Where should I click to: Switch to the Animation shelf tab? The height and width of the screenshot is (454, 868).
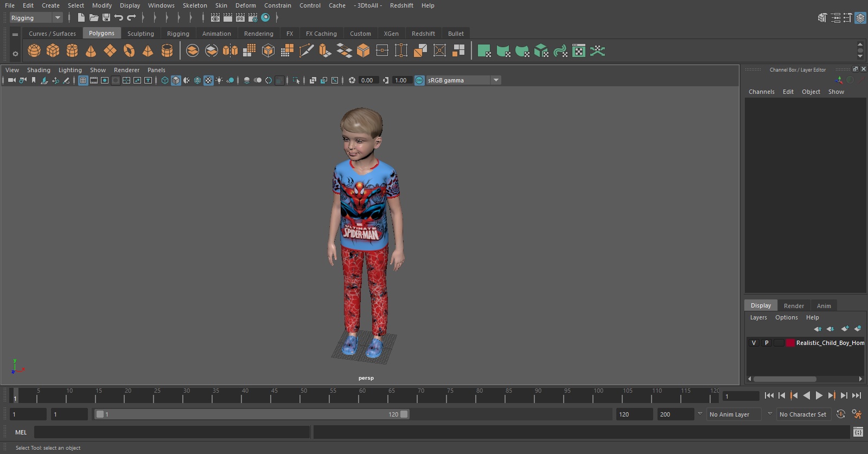click(216, 34)
